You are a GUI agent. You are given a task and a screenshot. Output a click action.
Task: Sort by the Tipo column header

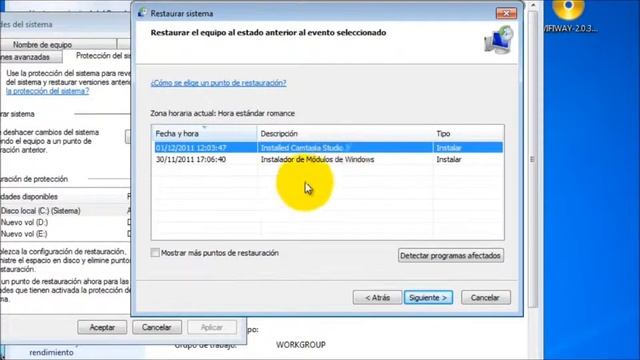tap(468, 133)
